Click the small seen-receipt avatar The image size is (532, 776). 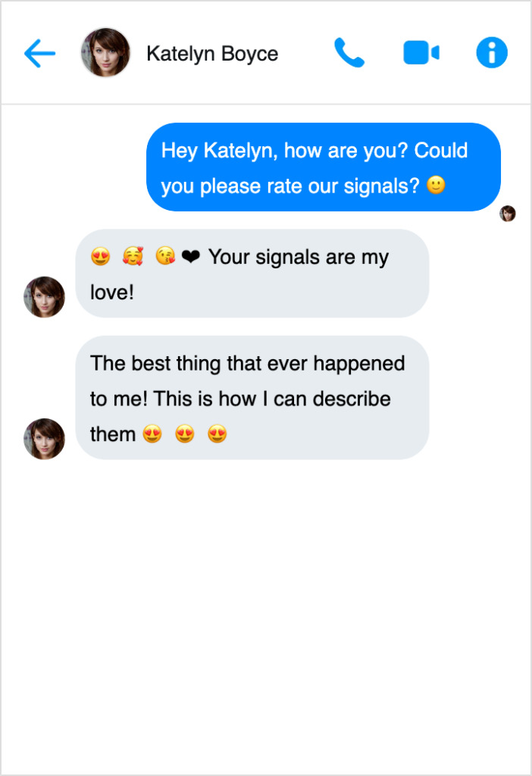(508, 214)
